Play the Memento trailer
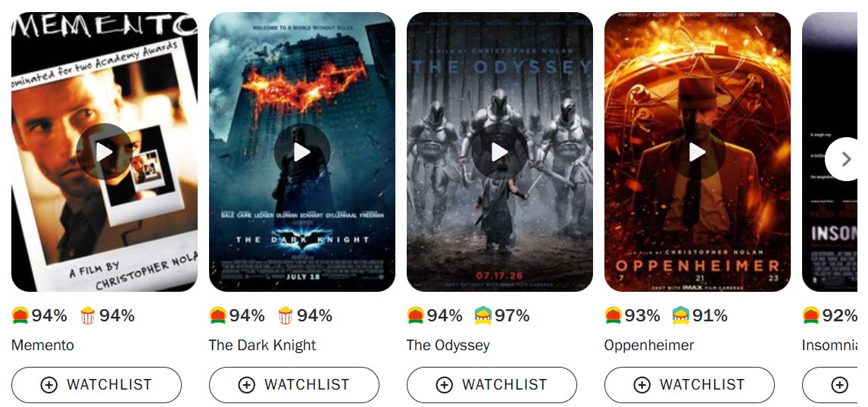Screen dimensions: 868x407 [x=104, y=152]
